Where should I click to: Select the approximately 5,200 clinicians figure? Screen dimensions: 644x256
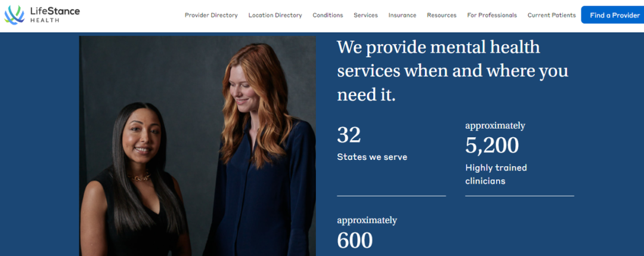click(496, 139)
